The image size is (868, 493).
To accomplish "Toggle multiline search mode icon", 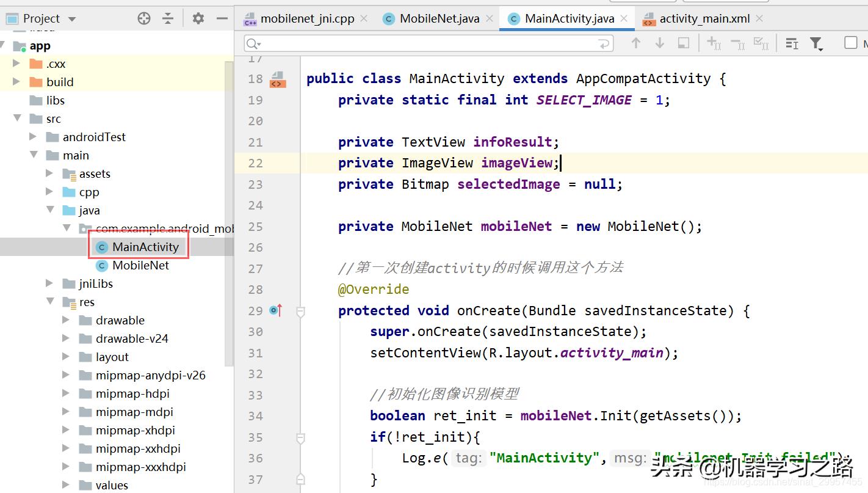I will click(x=792, y=43).
